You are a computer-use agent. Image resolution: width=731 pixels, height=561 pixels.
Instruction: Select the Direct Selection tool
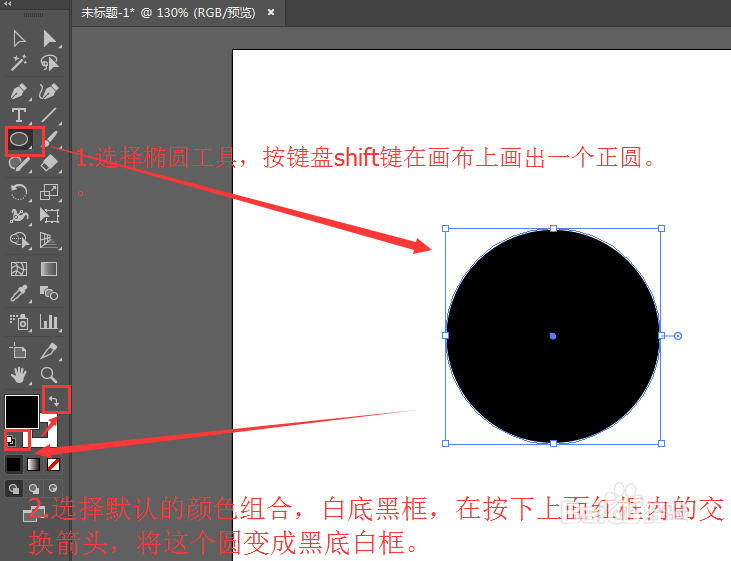[49, 39]
